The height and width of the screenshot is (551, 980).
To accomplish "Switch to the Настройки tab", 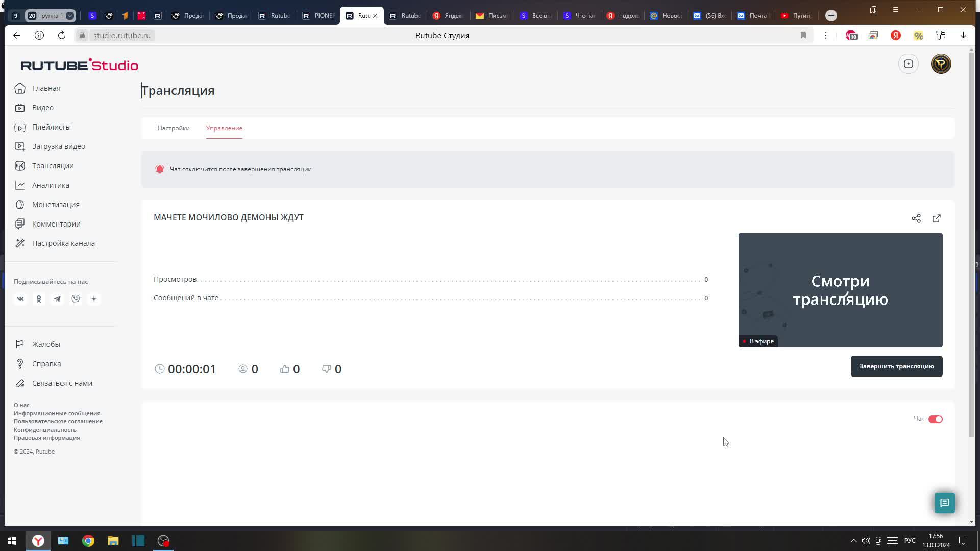I will coord(174,128).
